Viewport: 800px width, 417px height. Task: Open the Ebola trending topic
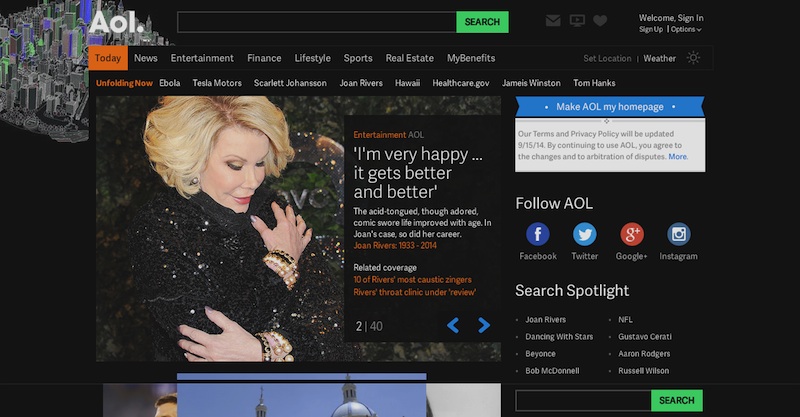point(169,83)
